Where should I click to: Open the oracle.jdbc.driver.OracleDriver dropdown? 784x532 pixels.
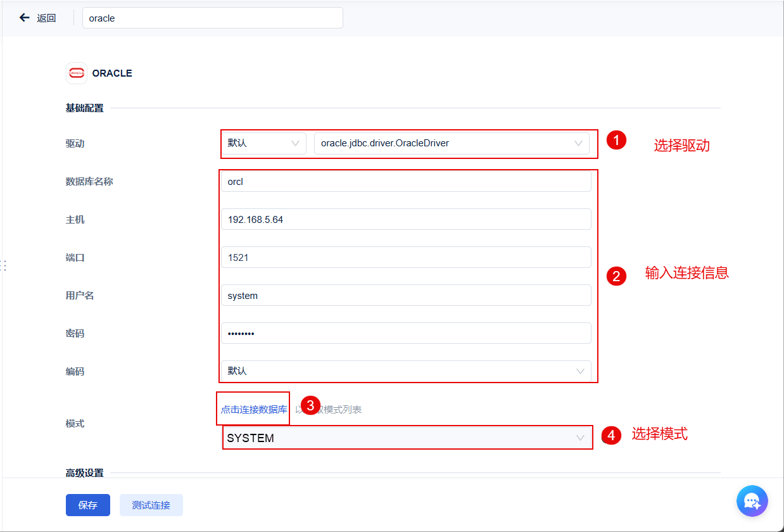click(x=452, y=143)
